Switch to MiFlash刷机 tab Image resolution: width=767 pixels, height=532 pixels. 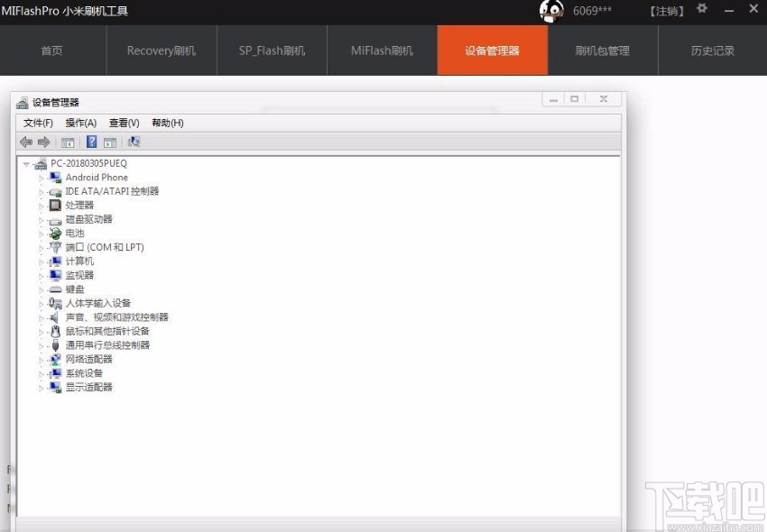[382, 50]
